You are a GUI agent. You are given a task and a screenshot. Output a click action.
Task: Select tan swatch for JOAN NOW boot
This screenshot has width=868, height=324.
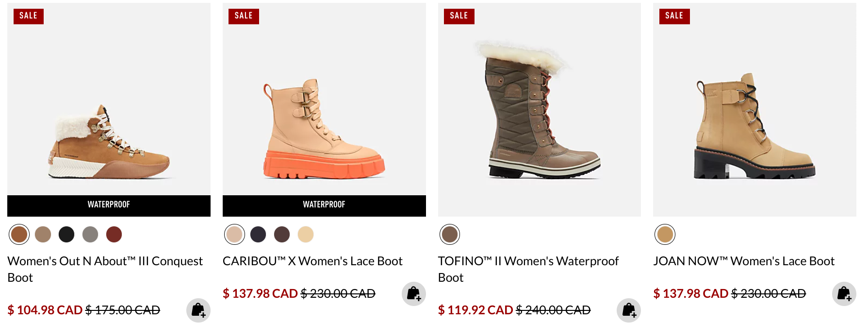(x=665, y=234)
